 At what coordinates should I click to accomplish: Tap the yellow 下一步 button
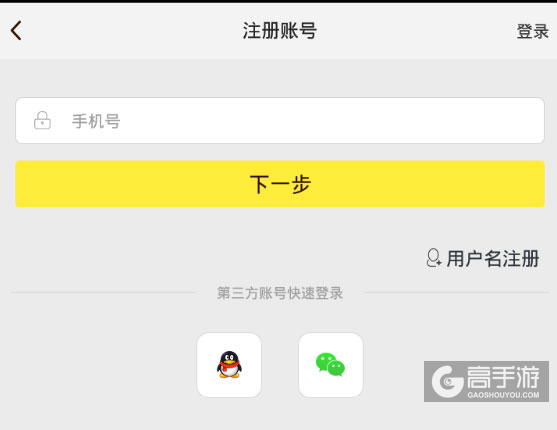pyautogui.click(x=280, y=184)
